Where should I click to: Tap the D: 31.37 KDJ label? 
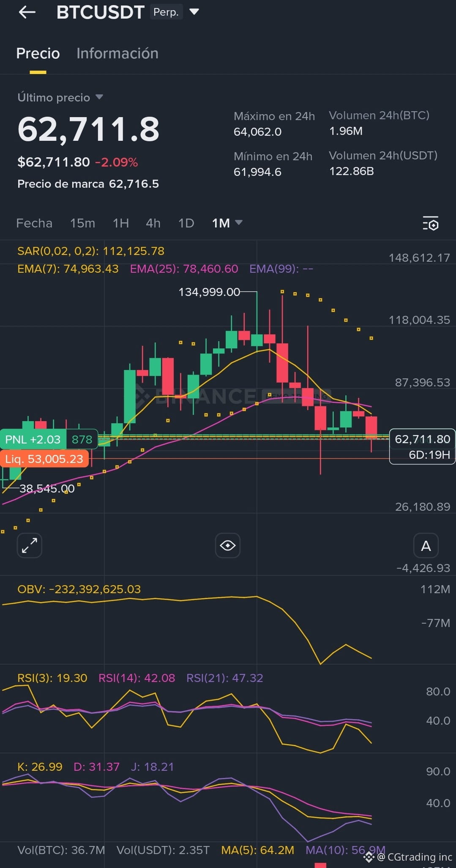tap(96, 767)
